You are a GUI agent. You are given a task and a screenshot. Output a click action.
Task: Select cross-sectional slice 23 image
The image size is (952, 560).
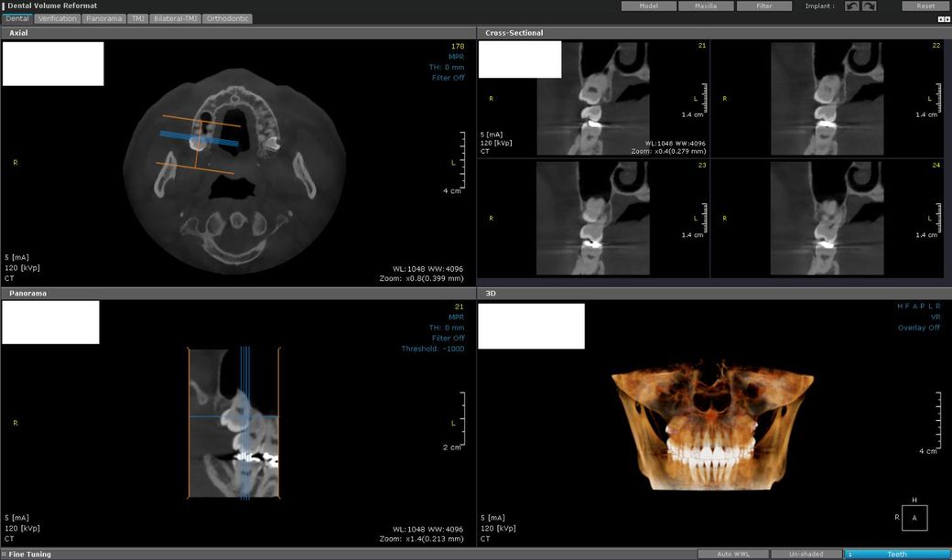[593, 218]
